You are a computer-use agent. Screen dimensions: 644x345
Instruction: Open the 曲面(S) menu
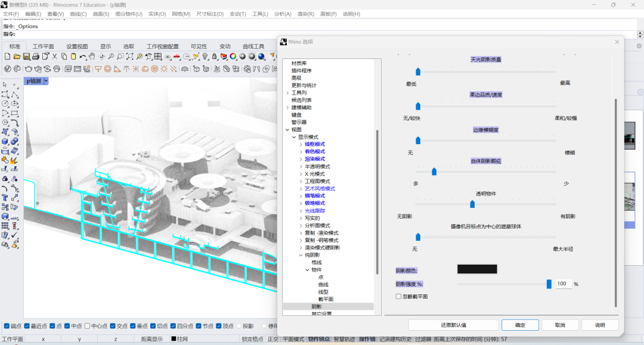(101, 14)
